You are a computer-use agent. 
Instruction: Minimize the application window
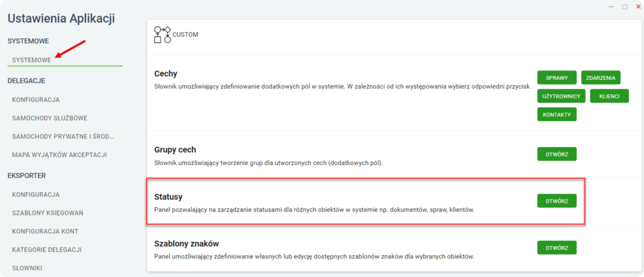(611, 6)
